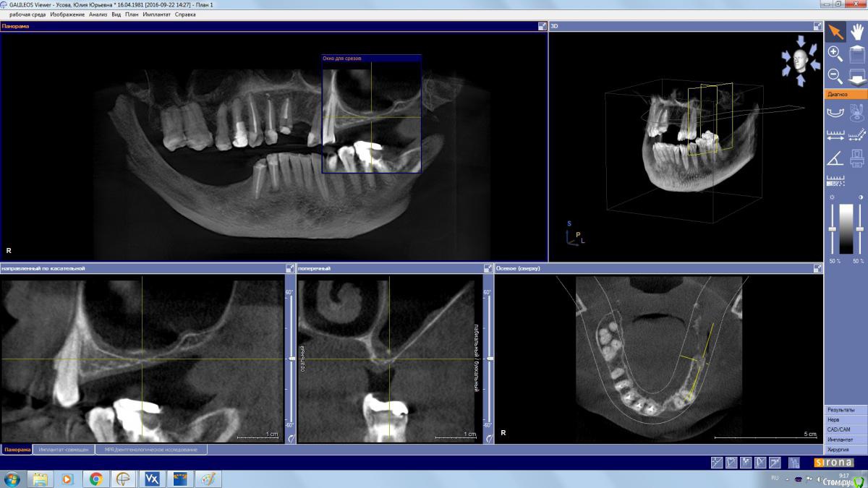
Task: Select the panoramic curve jaw arch tool
Action: pos(835,112)
